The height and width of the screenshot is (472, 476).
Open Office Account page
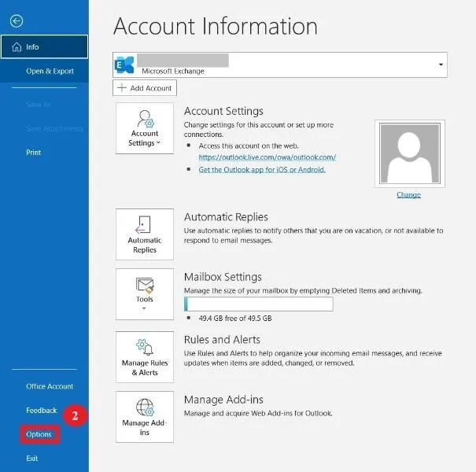50,386
